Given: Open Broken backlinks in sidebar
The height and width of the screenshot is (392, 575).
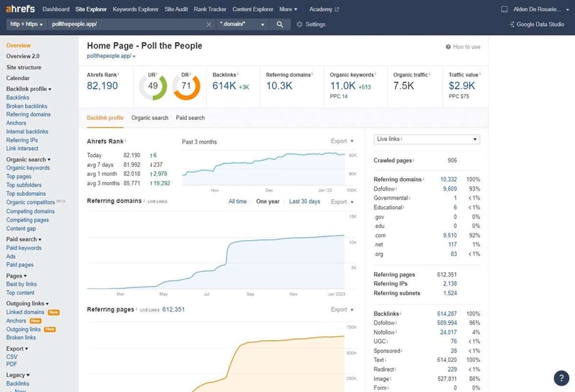Looking at the screenshot, I should pyautogui.click(x=27, y=106).
